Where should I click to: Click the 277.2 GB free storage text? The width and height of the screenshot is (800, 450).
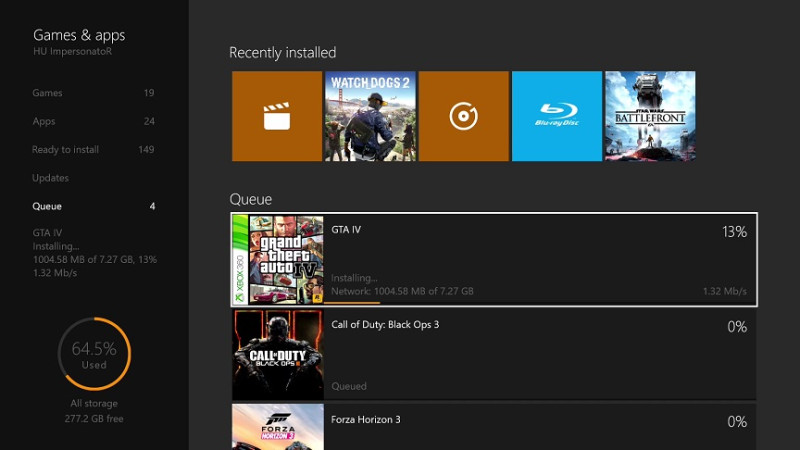pyautogui.click(x=94, y=418)
